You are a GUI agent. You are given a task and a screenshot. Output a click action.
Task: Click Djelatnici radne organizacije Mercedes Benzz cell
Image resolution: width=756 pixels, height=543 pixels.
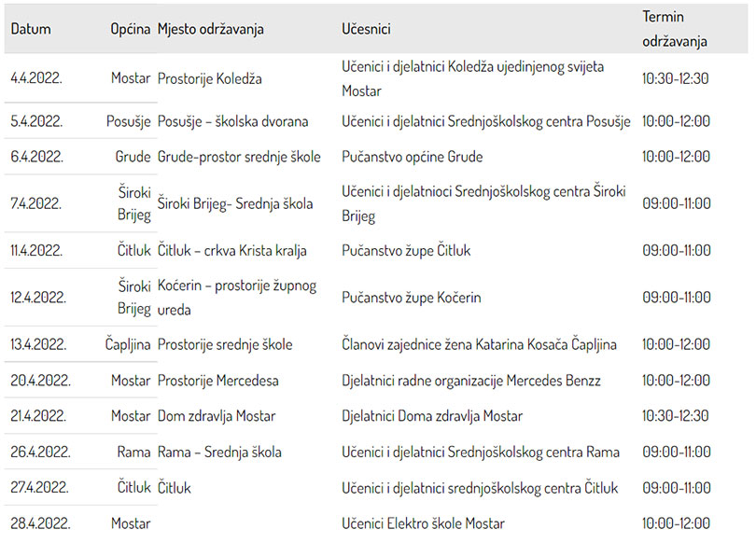coord(471,381)
